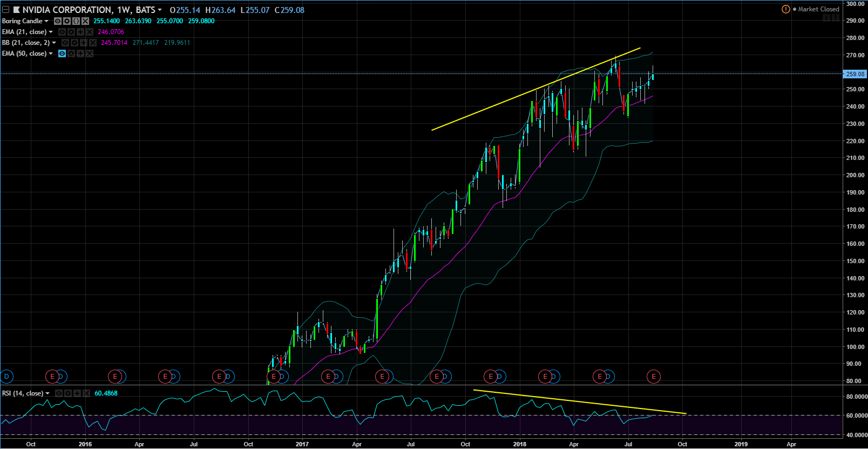868x449 pixels.
Task: Remove the EMA (21, close) indicator
Action: click(x=90, y=32)
